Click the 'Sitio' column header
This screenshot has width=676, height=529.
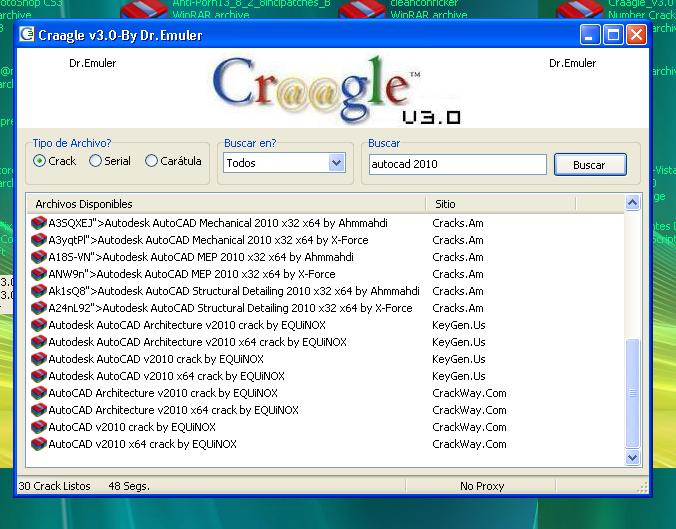coord(501,204)
